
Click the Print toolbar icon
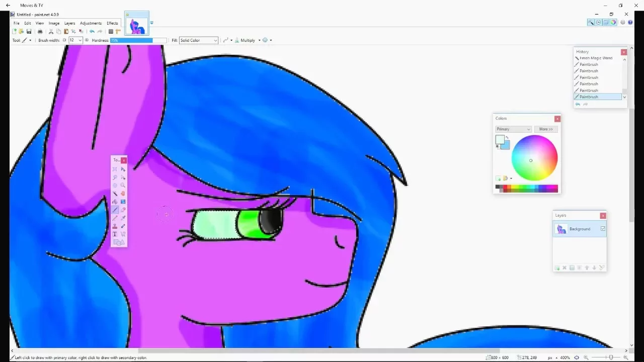pyautogui.click(x=40, y=31)
